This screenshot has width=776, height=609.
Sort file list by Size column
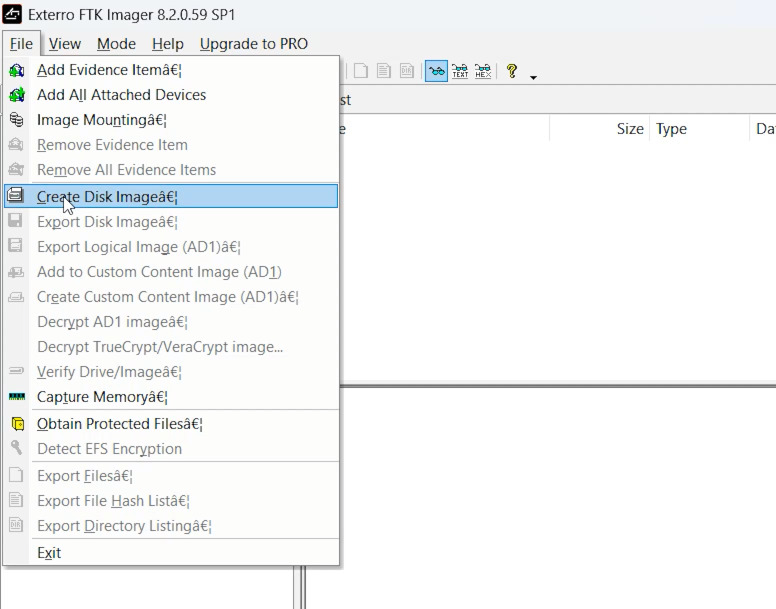click(x=599, y=129)
